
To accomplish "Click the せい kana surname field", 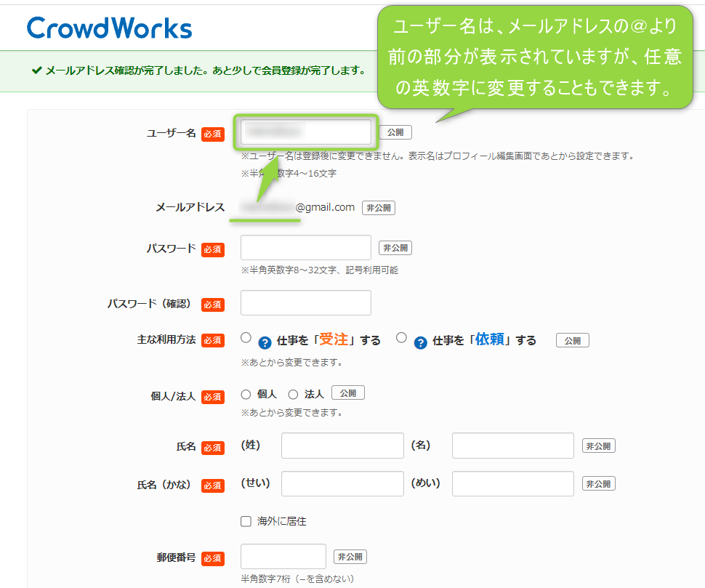I will click(x=342, y=483).
